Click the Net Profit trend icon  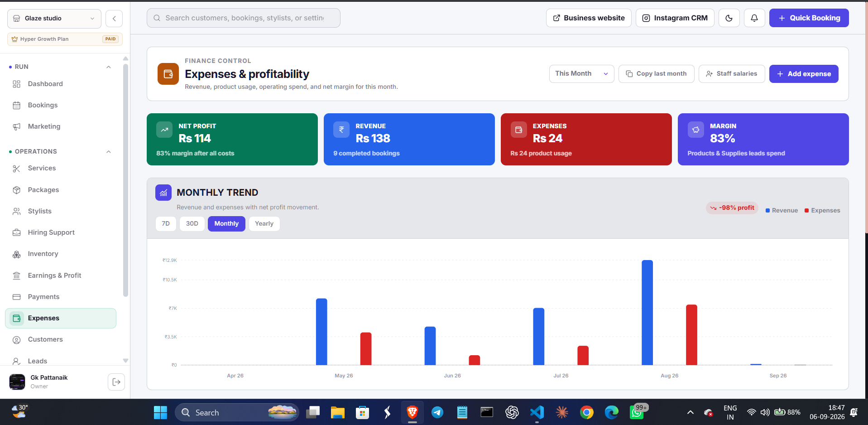point(164,130)
